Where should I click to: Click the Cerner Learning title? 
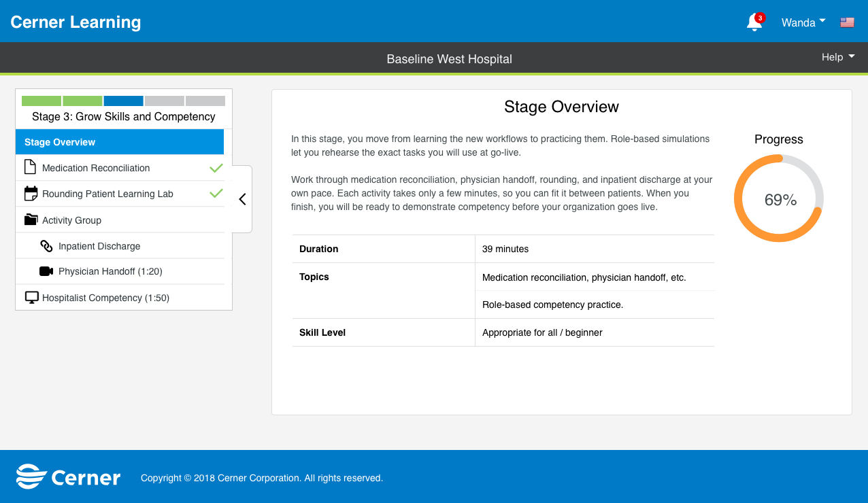pyautogui.click(x=76, y=22)
